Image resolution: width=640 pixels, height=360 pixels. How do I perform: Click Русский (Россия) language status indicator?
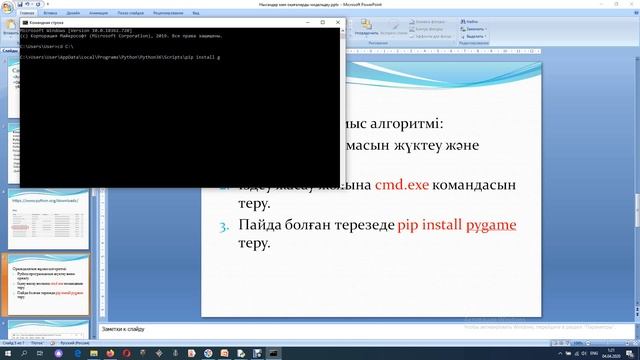coord(75,343)
